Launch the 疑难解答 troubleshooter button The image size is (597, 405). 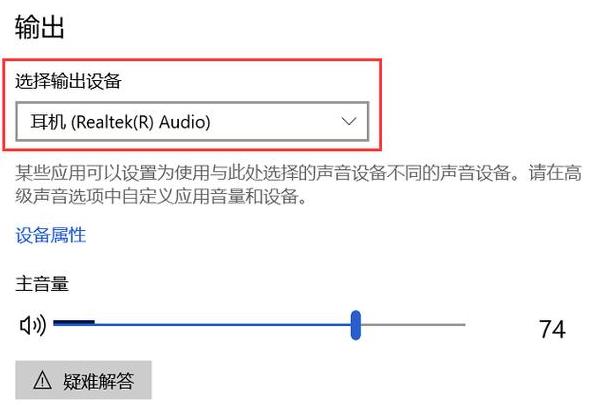[x=83, y=380]
